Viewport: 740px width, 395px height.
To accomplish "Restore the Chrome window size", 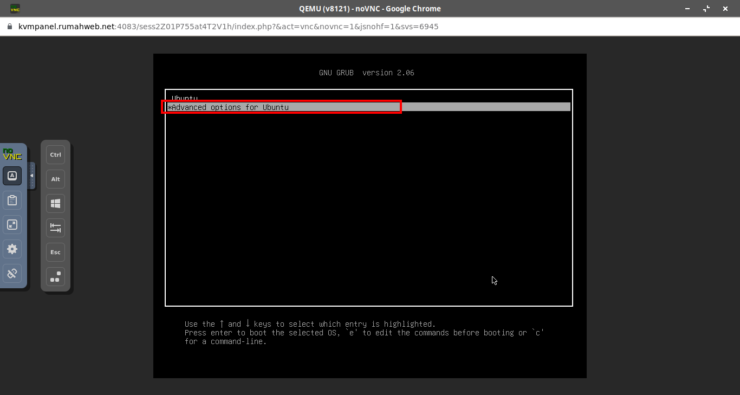I will click(x=706, y=8).
